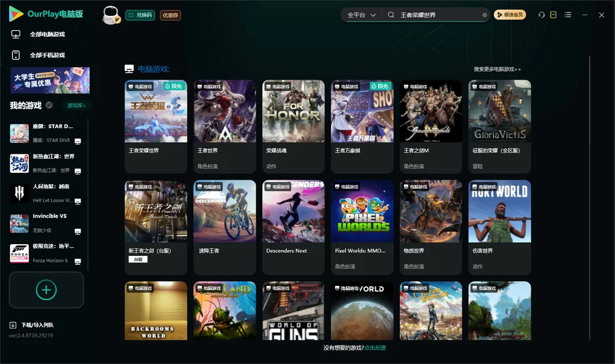Open the main menu list icon
The height and width of the screenshot is (364, 615).
click(x=568, y=15)
